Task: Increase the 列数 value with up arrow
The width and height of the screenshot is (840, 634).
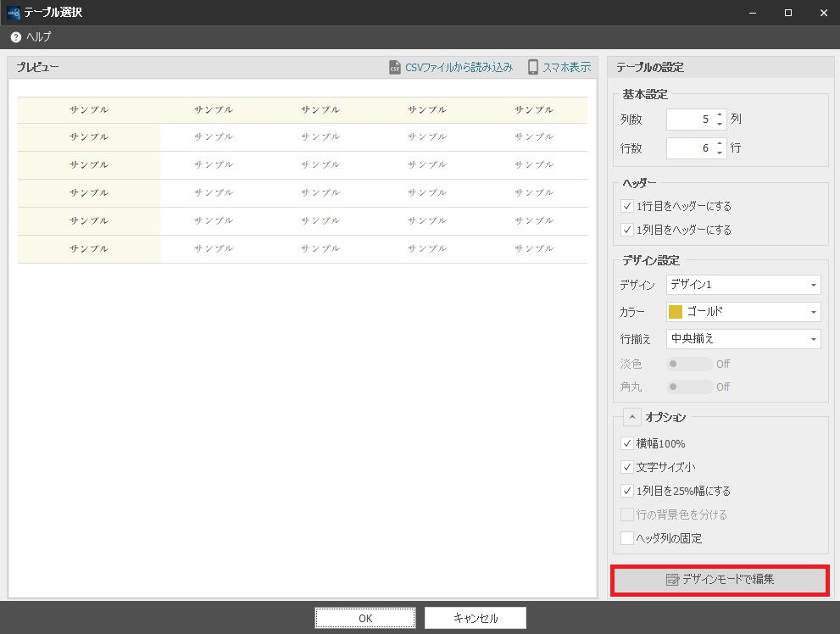Action: 720,114
